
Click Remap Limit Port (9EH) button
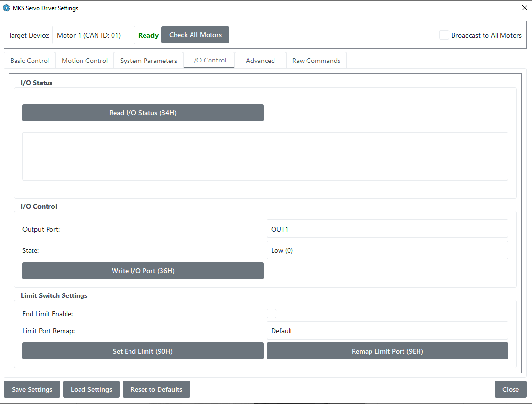[x=387, y=351]
